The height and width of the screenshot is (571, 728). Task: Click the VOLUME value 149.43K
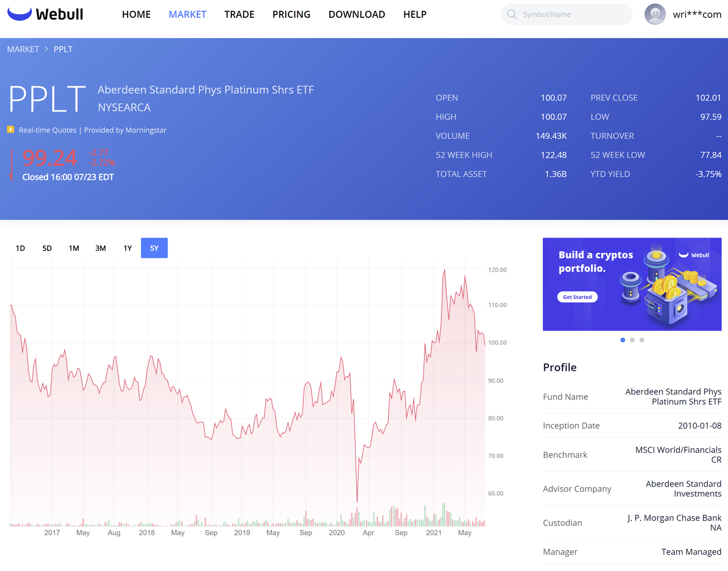coord(551,136)
